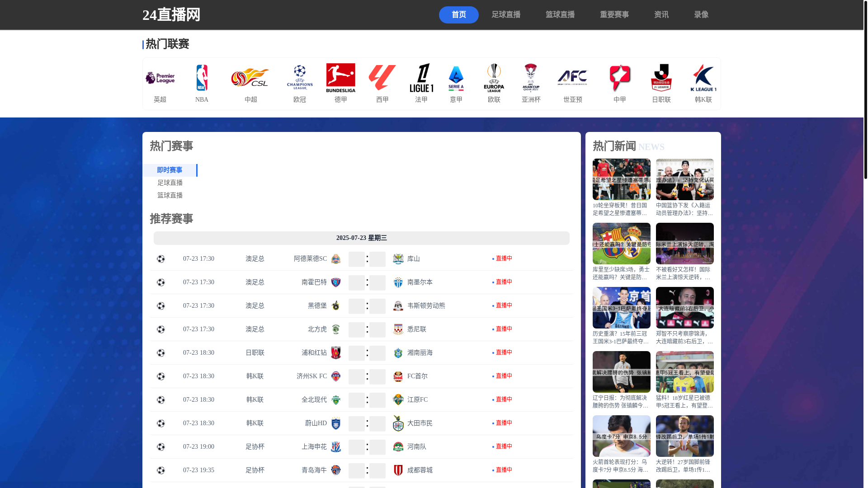Open the NBA league logo
This screenshot has width=868, height=488.
pyautogui.click(x=202, y=78)
